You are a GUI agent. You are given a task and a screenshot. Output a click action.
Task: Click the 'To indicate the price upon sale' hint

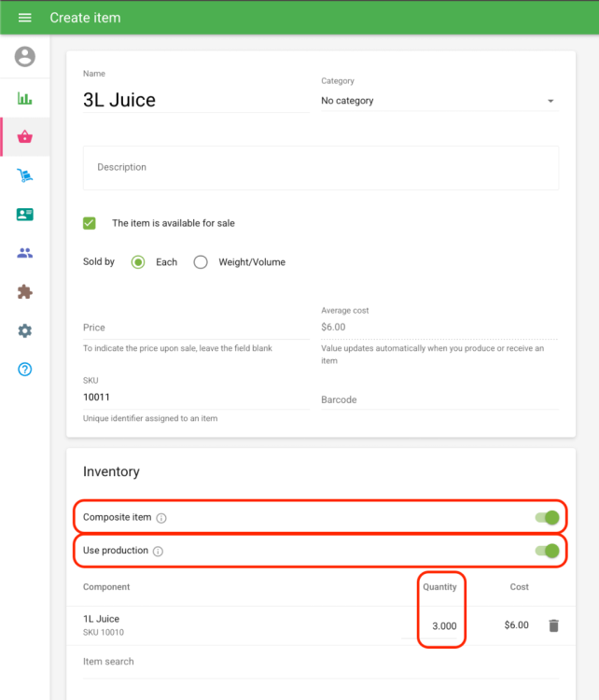[177, 348]
